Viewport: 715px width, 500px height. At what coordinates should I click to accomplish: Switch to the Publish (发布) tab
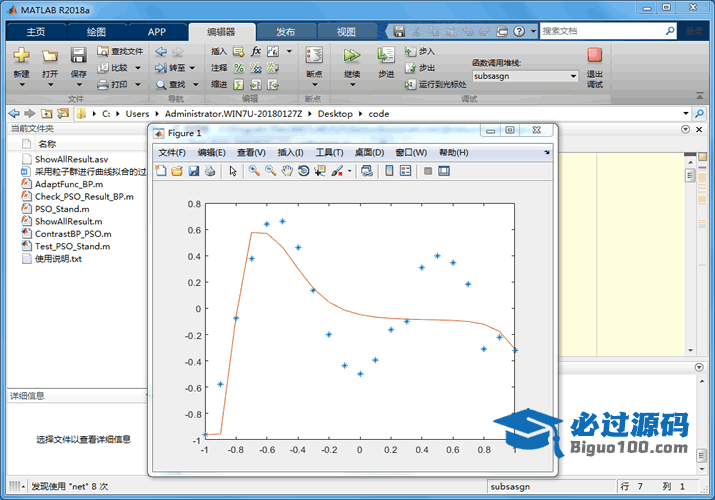(x=285, y=32)
